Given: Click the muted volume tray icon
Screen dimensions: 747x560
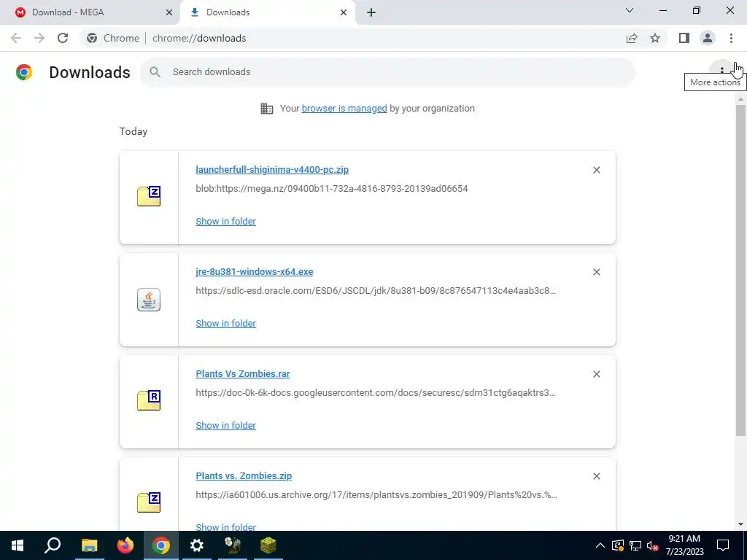Looking at the screenshot, I should pyautogui.click(x=653, y=545).
